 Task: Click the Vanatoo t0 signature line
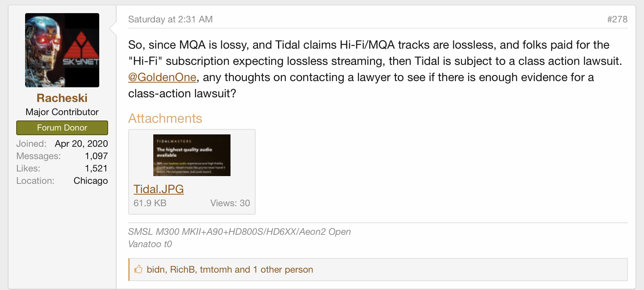click(x=150, y=244)
